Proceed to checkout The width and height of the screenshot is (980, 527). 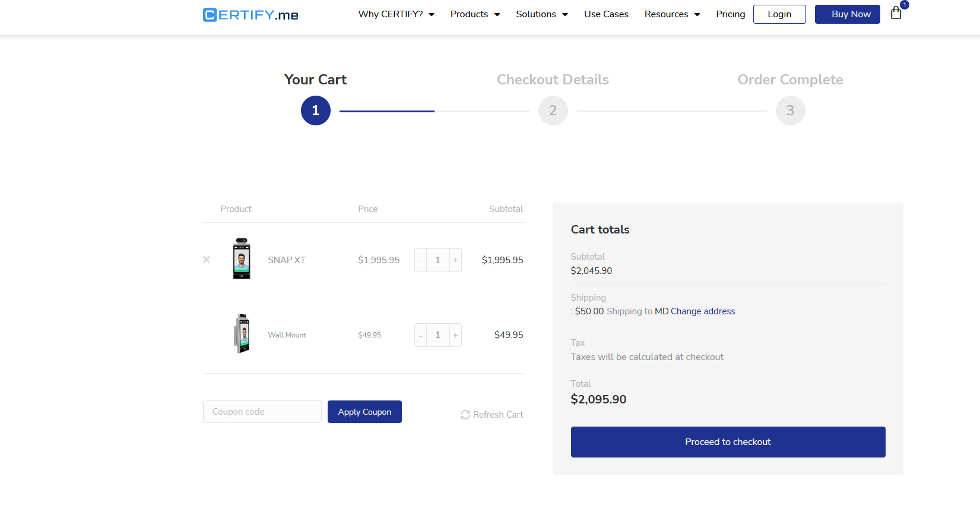(x=728, y=442)
